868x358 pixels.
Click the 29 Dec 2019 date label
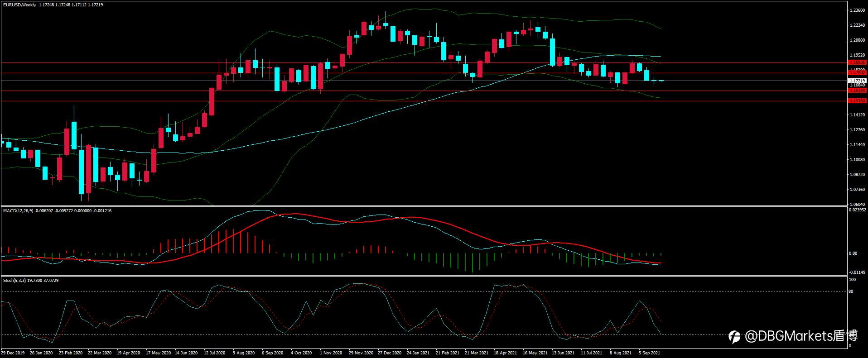click(x=13, y=353)
